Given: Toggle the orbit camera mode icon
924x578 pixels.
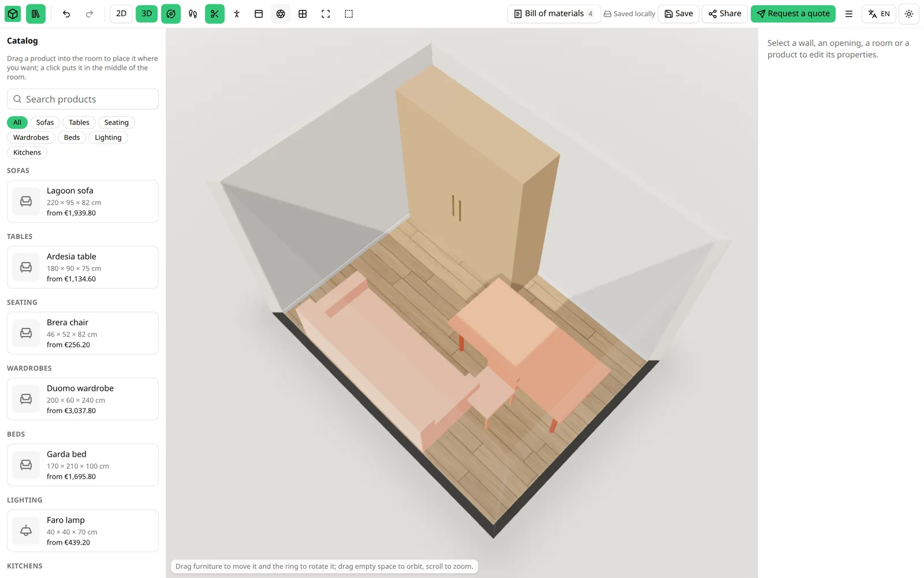Looking at the screenshot, I should 171,14.
